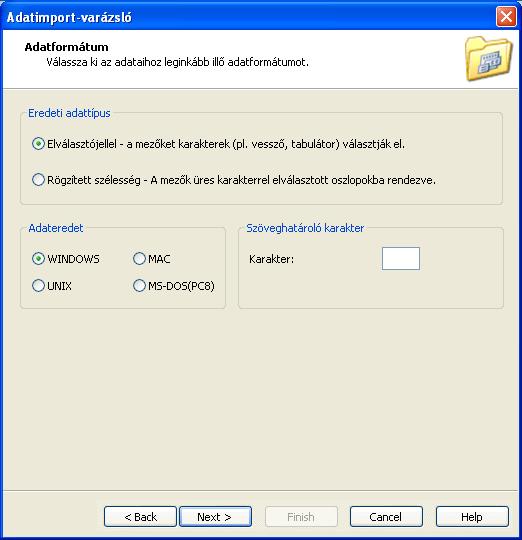
Task: Click the Adatformátum heading text
Action: pos(66,47)
